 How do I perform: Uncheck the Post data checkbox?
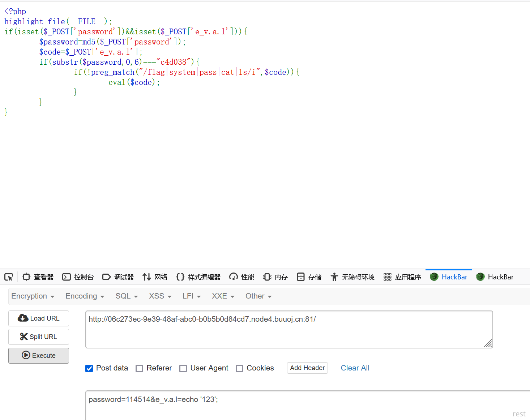89,368
